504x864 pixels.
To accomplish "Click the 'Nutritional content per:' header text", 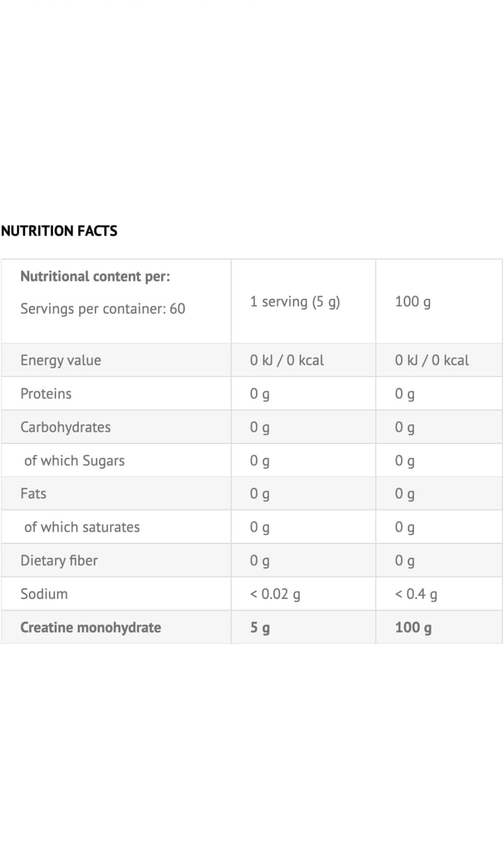I will 95,276.
